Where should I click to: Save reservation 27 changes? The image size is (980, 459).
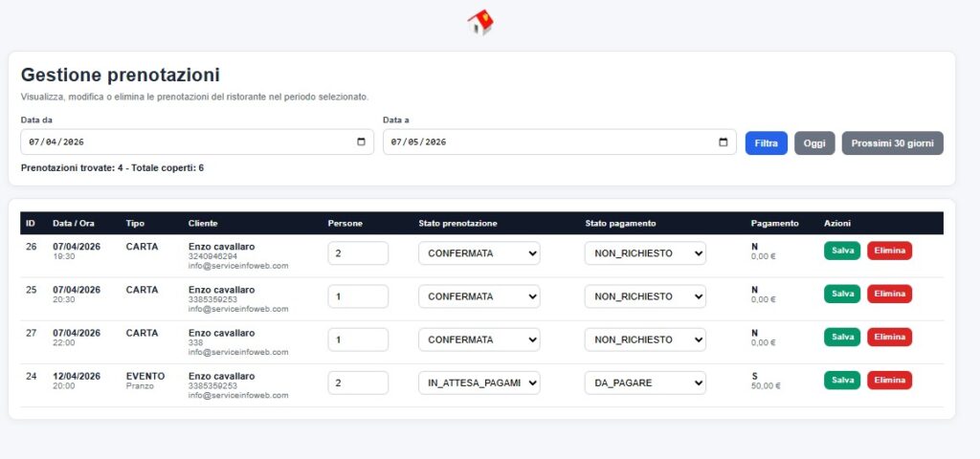pyautogui.click(x=842, y=337)
